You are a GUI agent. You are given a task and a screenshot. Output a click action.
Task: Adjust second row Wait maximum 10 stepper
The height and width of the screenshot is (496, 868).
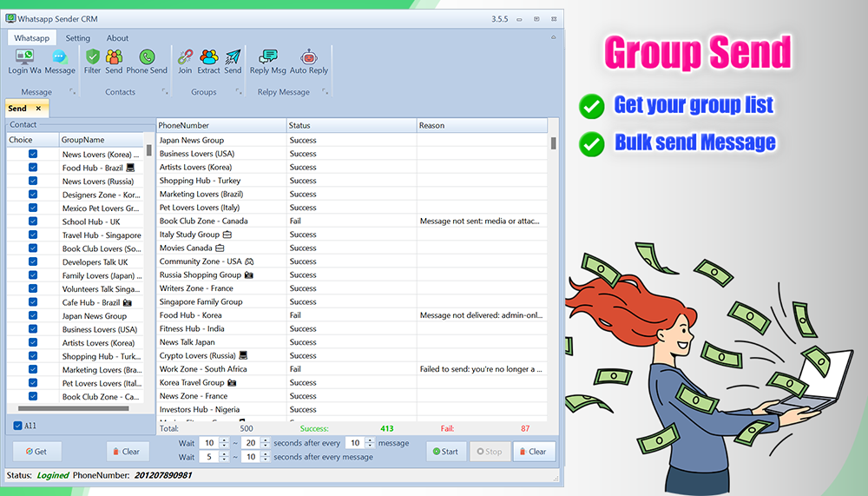pyautogui.click(x=265, y=457)
